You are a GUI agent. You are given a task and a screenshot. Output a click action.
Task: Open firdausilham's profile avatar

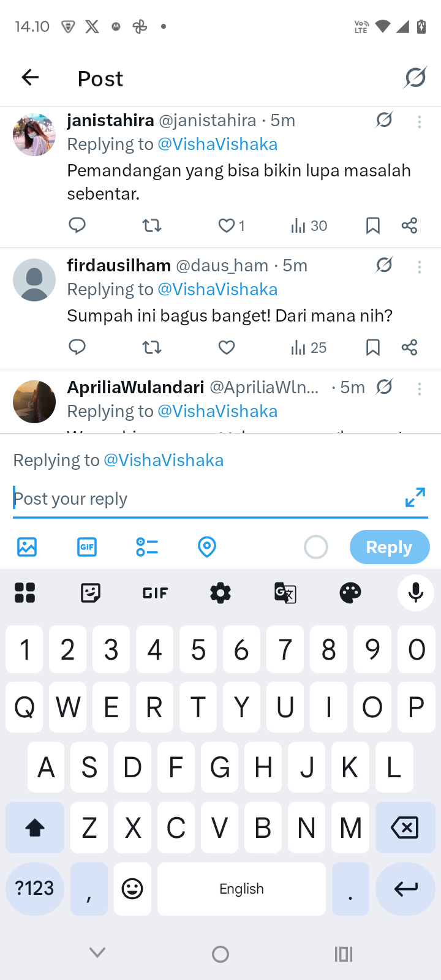click(x=34, y=280)
